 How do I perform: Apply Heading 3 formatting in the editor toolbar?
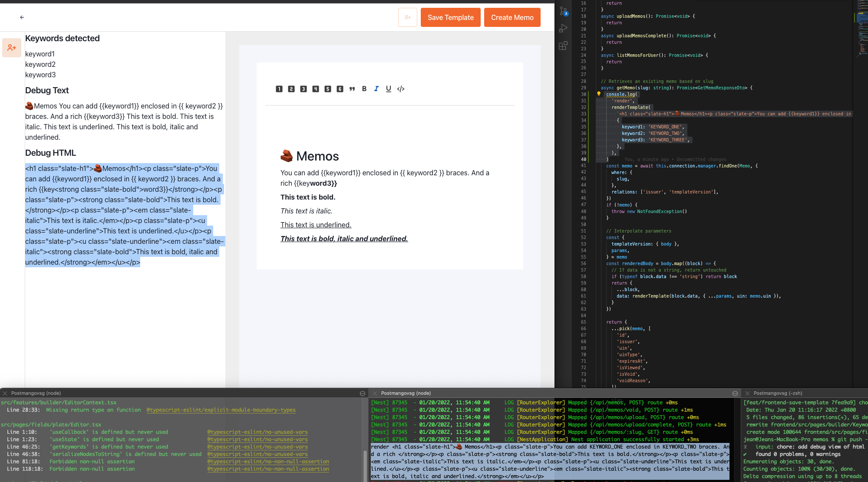click(x=303, y=89)
